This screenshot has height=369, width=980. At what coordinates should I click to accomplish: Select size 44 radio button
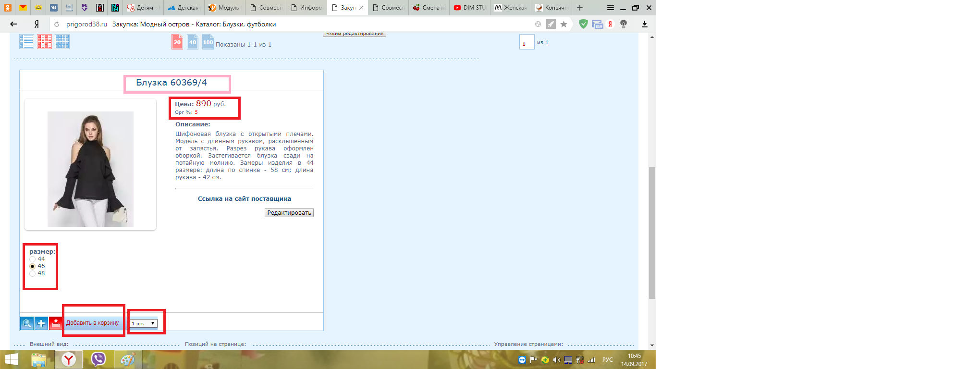coord(33,259)
